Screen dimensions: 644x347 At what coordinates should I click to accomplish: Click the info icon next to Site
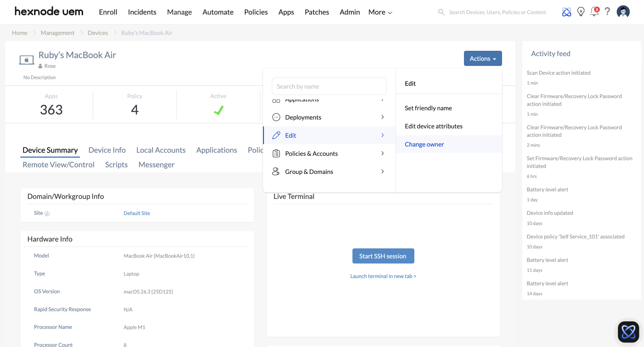tap(47, 213)
